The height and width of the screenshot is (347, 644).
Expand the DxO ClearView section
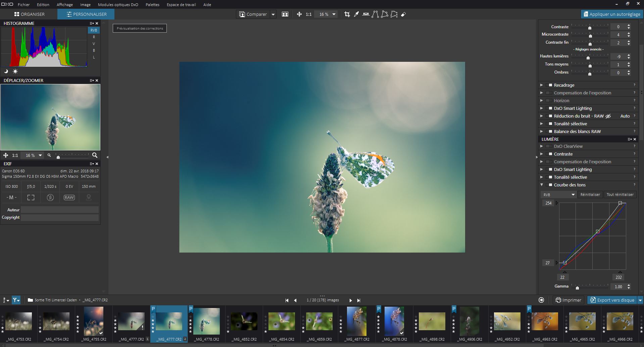pyautogui.click(x=541, y=146)
